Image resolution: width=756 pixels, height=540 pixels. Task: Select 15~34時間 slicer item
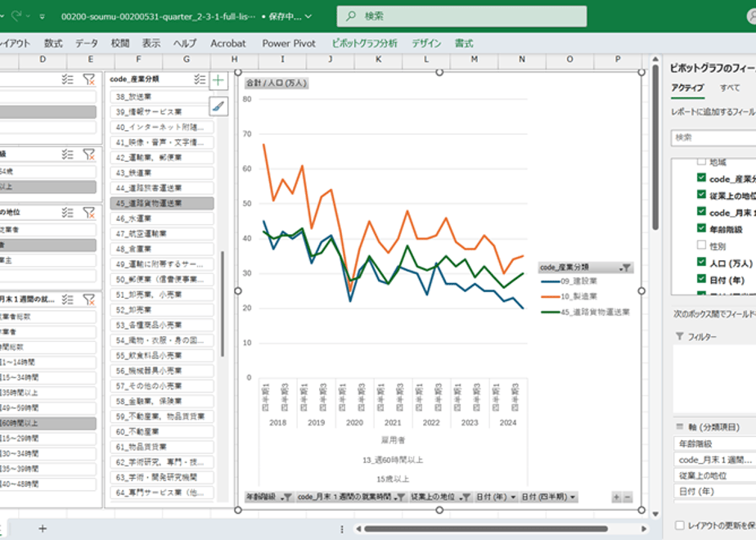pos(47,377)
